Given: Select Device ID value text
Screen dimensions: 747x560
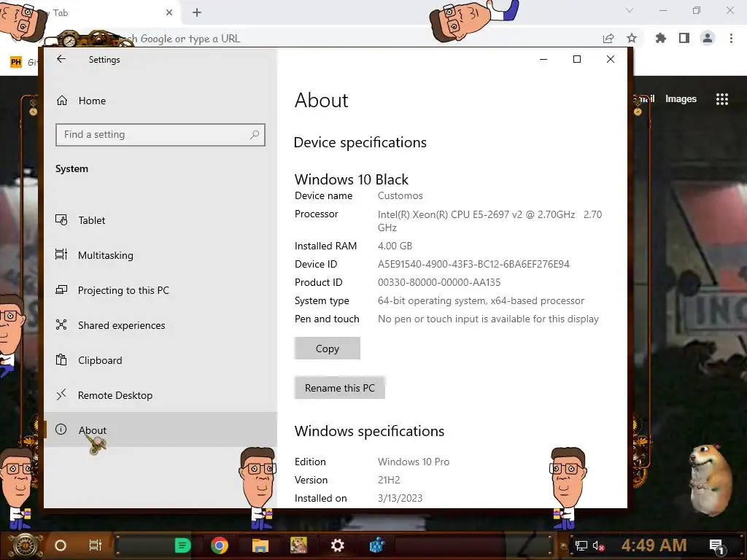Looking at the screenshot, I should point(473,264).
